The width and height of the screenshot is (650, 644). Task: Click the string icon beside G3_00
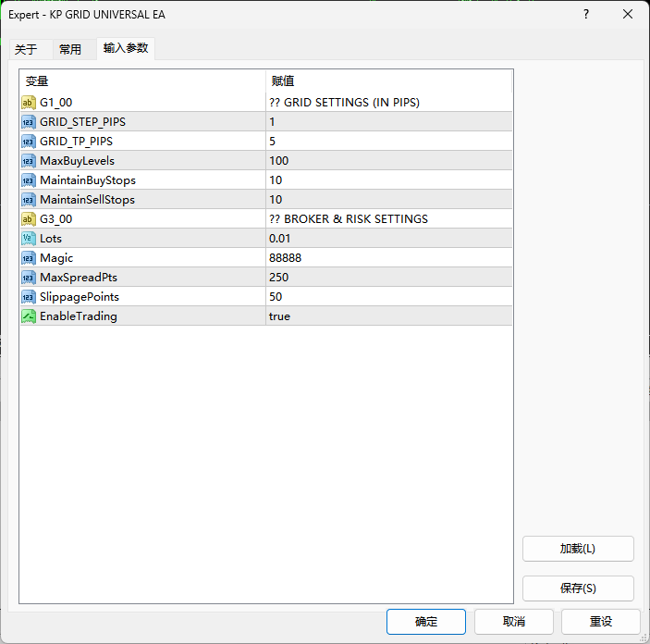[29, 219]
